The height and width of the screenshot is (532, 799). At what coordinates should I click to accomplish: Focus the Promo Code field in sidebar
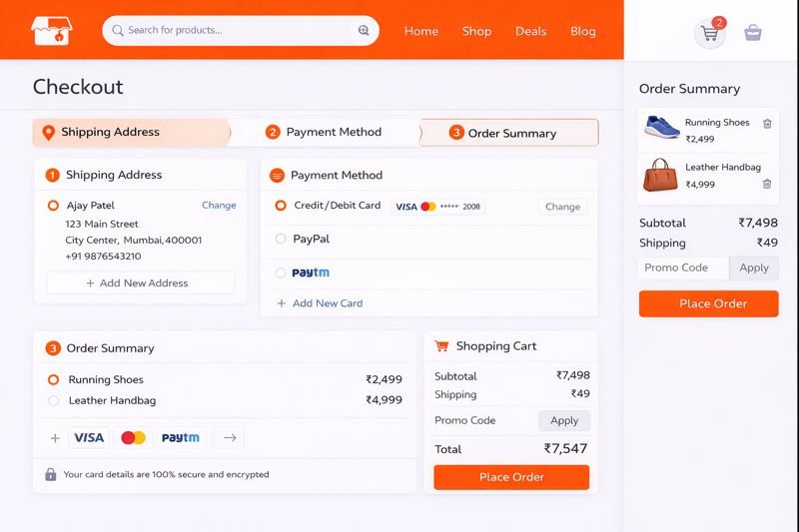[x=683, y=267]
